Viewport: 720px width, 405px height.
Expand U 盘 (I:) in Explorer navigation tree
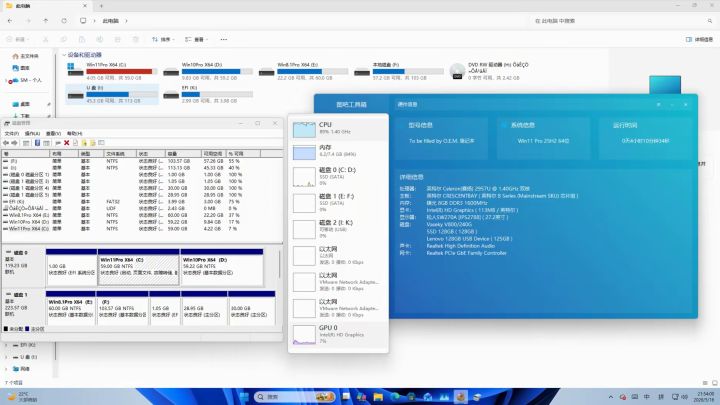point(6,357)
